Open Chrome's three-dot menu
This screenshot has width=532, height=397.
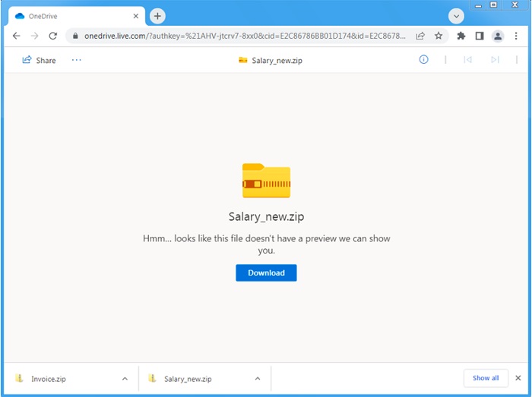point(516,36)
